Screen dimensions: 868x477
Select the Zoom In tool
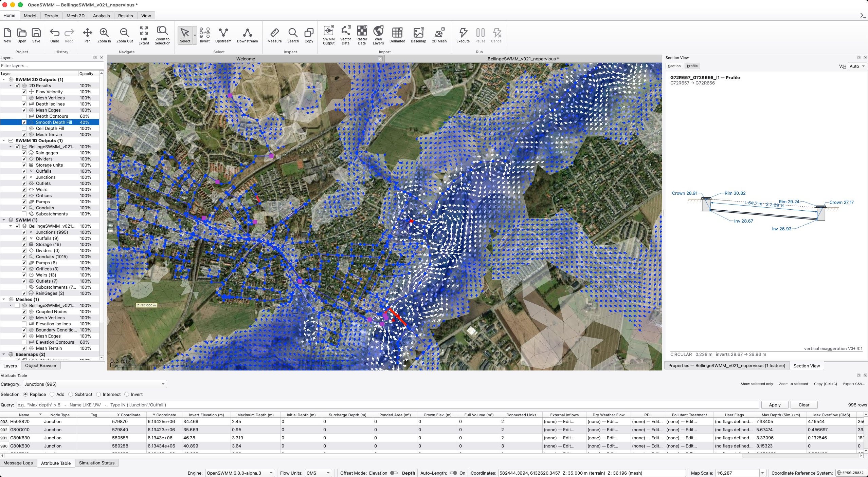(x=104, y=35)
